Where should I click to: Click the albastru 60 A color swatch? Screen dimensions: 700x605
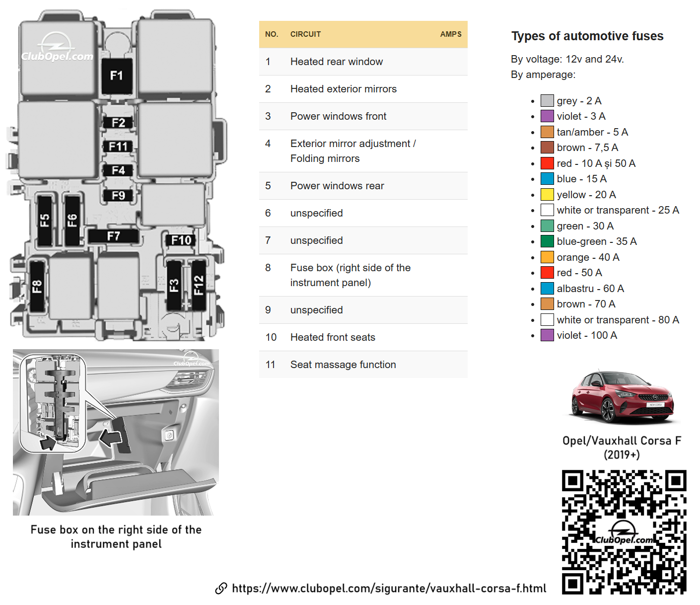[x=547, y=289]
